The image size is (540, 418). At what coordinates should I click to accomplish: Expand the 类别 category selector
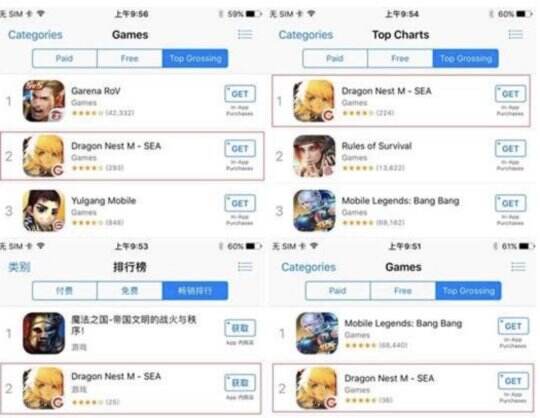pyautogui.click(x=19, y=267)
